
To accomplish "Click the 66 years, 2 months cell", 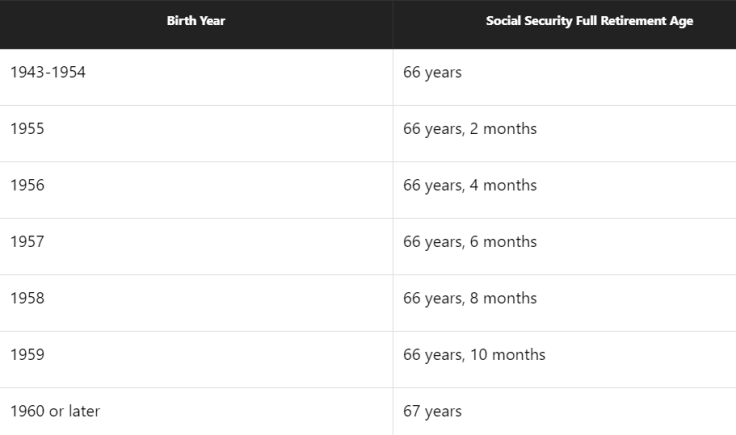I will pyautogui.click(x=564, y=134).
